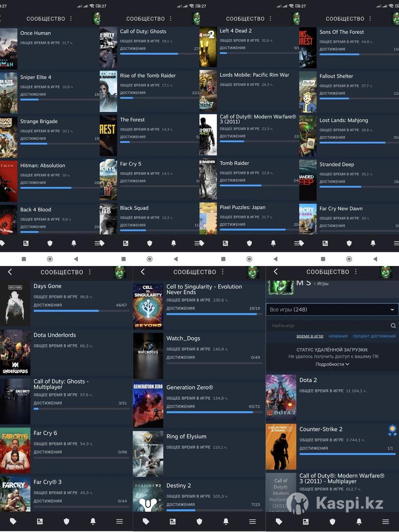Tap the news icon below Destiny 2
This screenshot has width=399, height=532.
point(173,521)
